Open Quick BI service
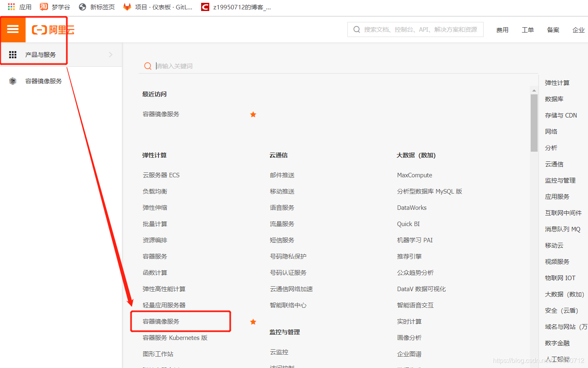The height and width of the screenshot is (368, 588). click(x=408, y=224)
